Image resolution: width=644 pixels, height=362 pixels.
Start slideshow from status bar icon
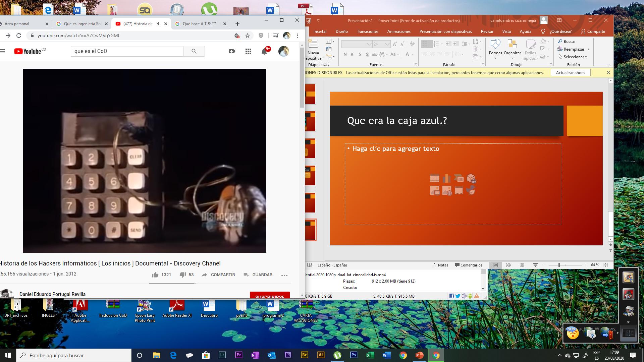click(x=535, y=265)
